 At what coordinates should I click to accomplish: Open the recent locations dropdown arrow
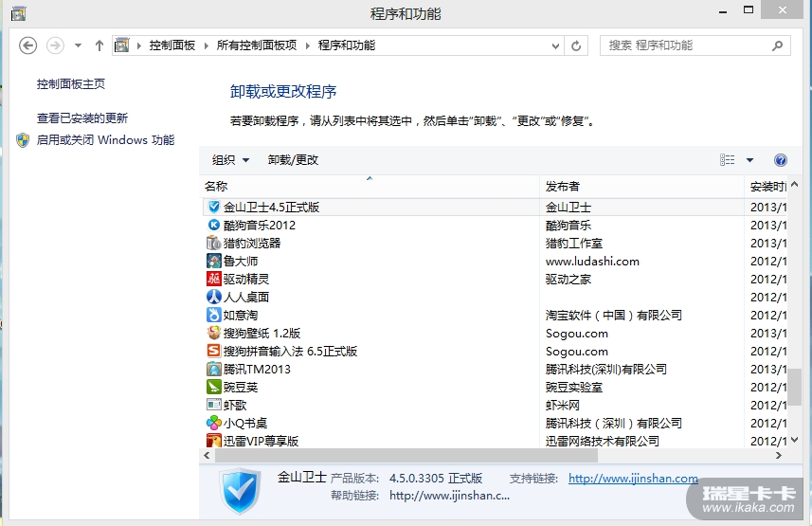[x=78, y=45]
